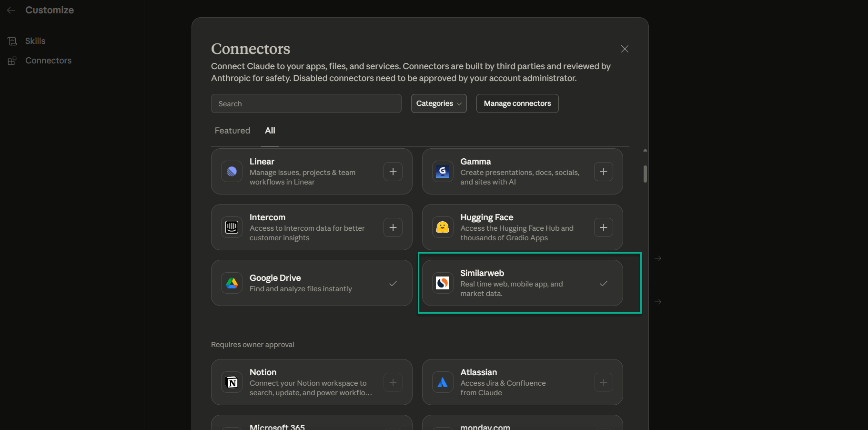Screen dimensions: 868x430
Task: Open the Intercom connector title
Action: pos(267,217)
